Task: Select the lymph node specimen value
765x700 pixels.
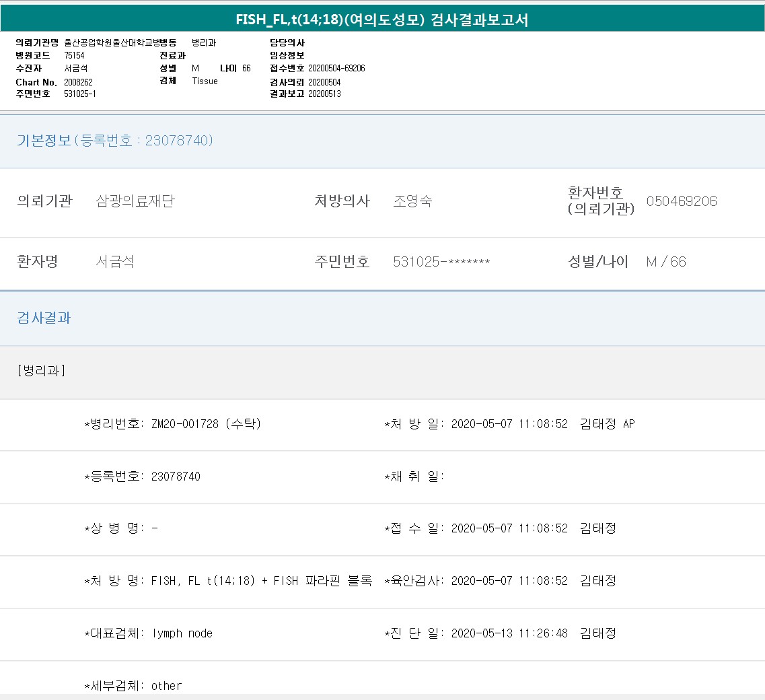Action: (182, 633)
